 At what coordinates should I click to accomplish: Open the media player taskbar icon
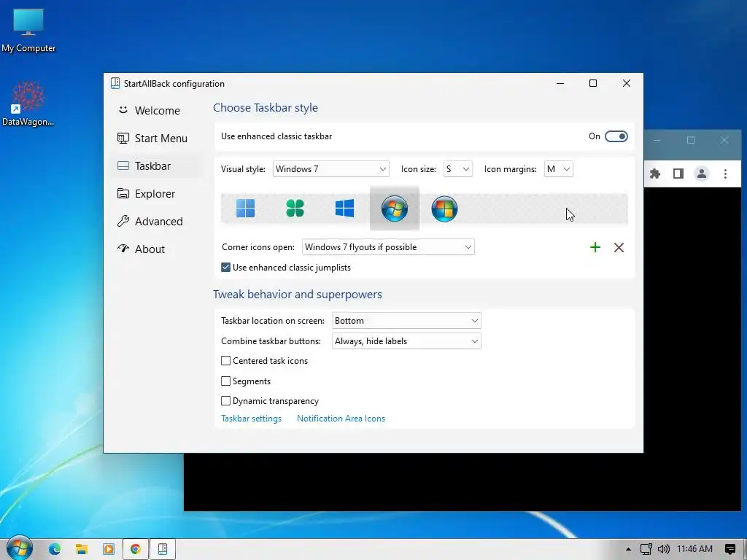pos(109,549)
